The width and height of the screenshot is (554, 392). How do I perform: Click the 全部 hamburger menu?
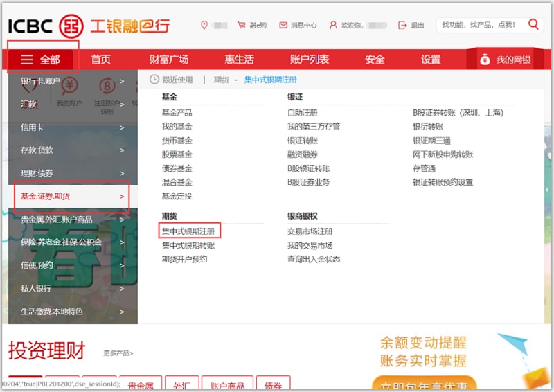40,60
